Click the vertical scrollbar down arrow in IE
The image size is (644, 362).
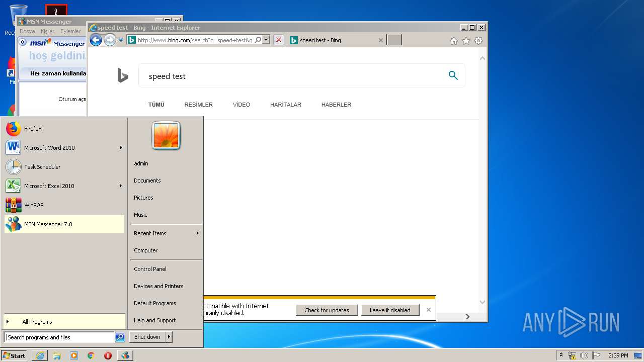(482, 302)
